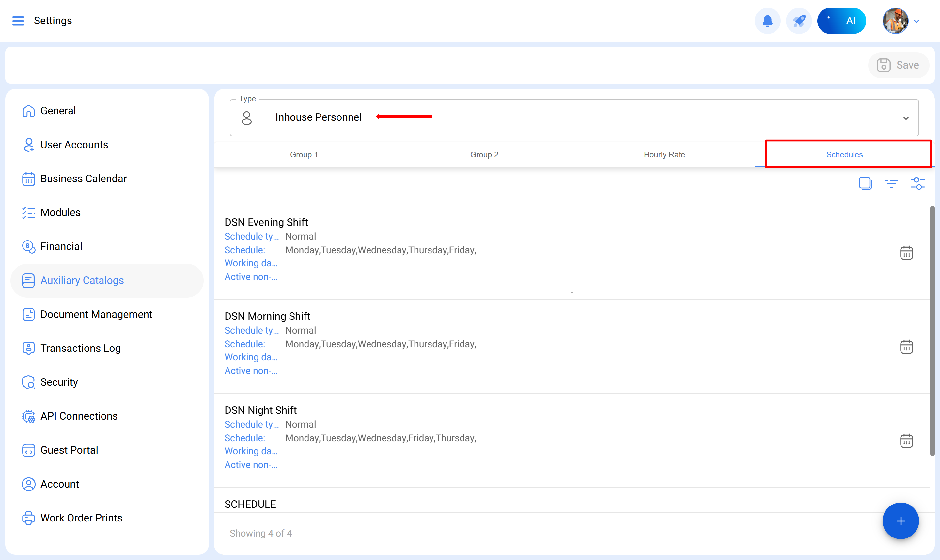Click the notifications bell icon

pyautogui.click(x=767, y=21)
